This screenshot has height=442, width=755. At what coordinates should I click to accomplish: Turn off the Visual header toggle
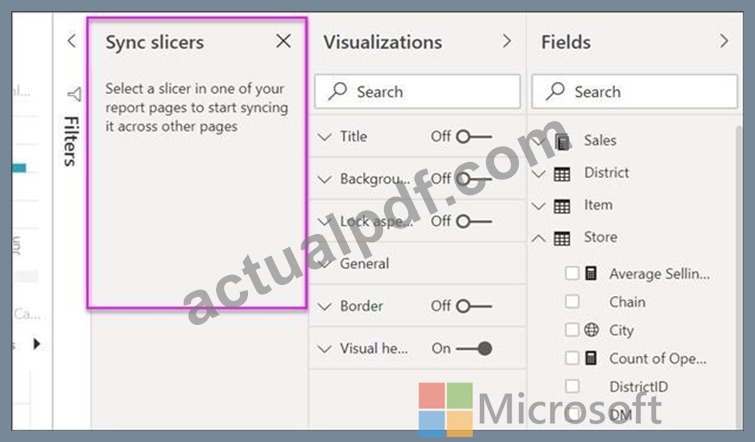click(474, 349)
